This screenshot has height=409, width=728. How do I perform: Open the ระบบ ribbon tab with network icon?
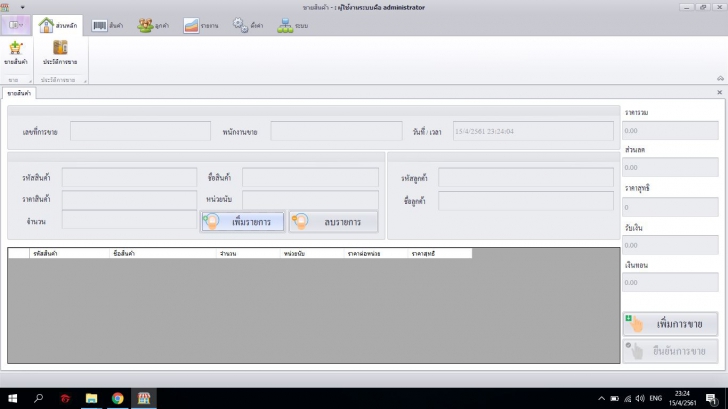[292, 26]
